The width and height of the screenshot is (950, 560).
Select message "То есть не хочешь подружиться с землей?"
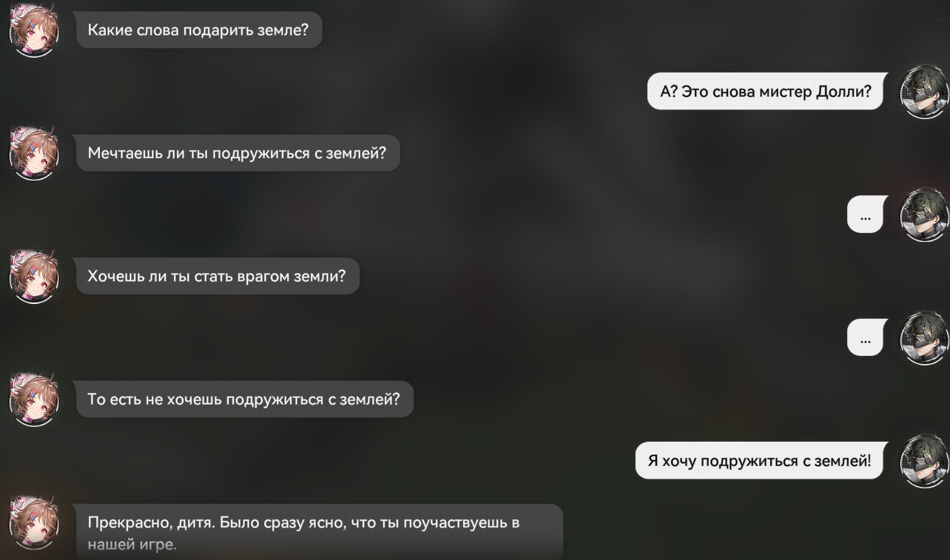pyautogui.click(x=244, y=399)
